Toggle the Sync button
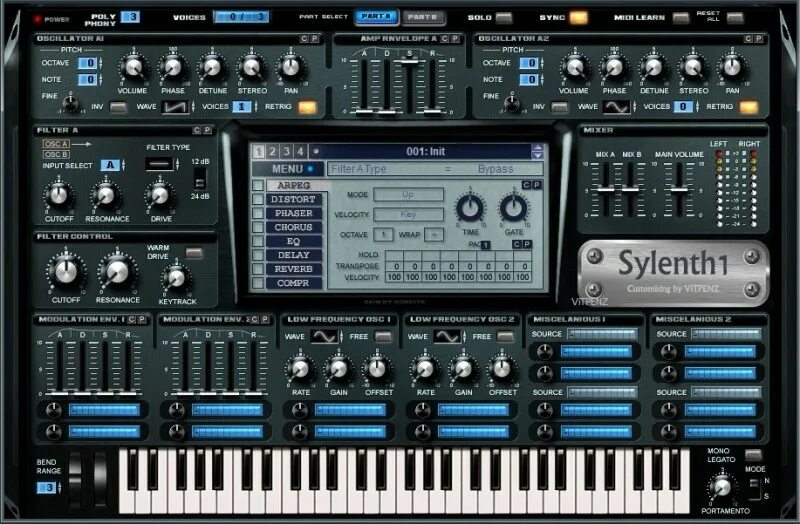The width and height of the screenshot is (800, 524). coord(579,18)
